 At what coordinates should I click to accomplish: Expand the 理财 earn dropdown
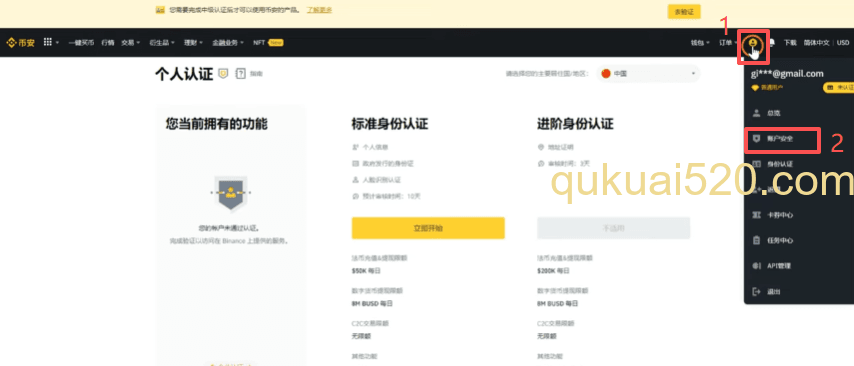193,42
